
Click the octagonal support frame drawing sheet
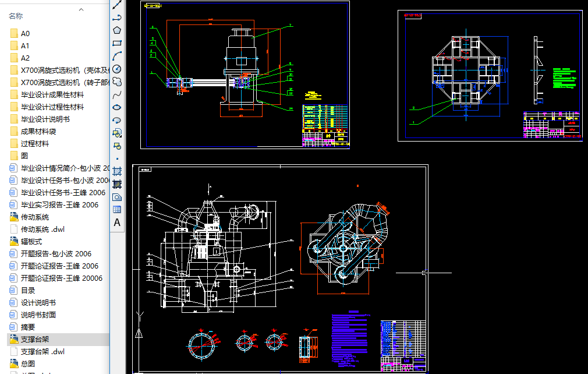pos(490,76)
